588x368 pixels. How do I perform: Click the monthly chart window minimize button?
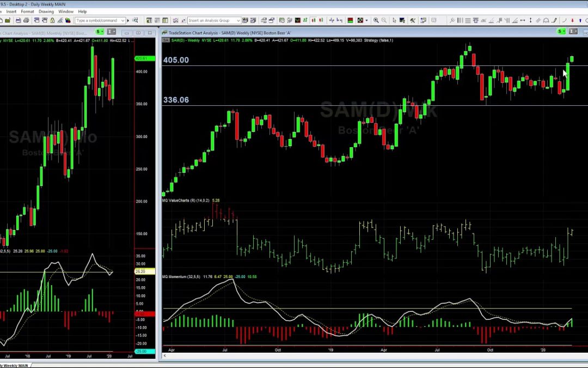click(x=127, y=33)
